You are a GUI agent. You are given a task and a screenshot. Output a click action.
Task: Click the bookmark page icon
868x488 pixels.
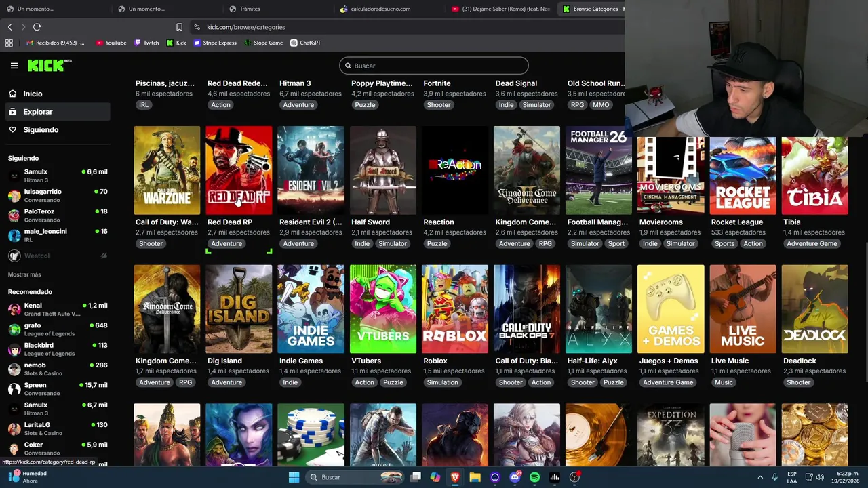click(179, 27)
